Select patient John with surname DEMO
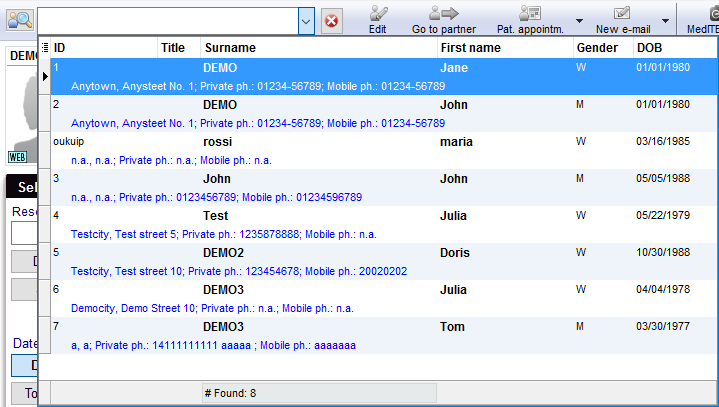The image size is (719, 407). (x=384, y=114)
